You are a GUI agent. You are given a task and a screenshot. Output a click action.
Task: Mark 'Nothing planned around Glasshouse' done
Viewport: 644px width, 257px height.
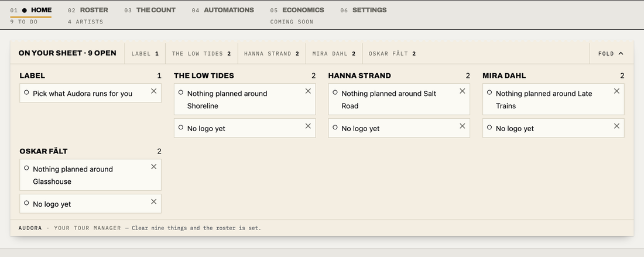26,168
